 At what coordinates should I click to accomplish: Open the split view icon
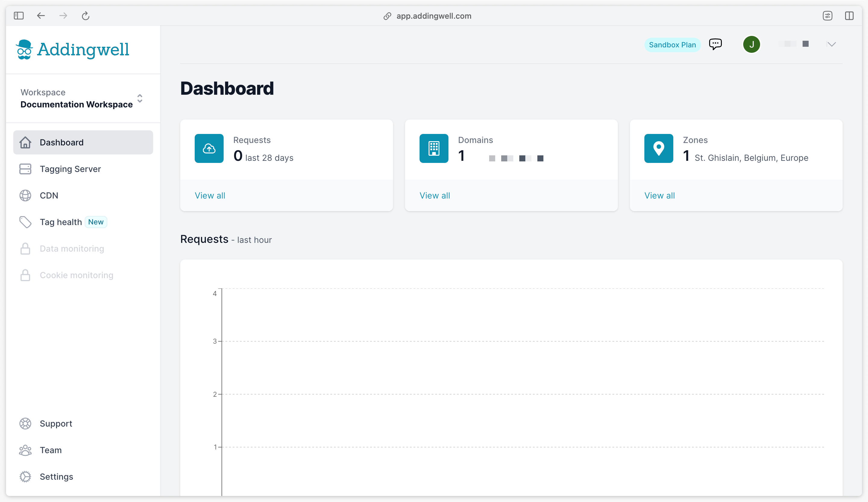pyautogui.click(x=849, y=16)
